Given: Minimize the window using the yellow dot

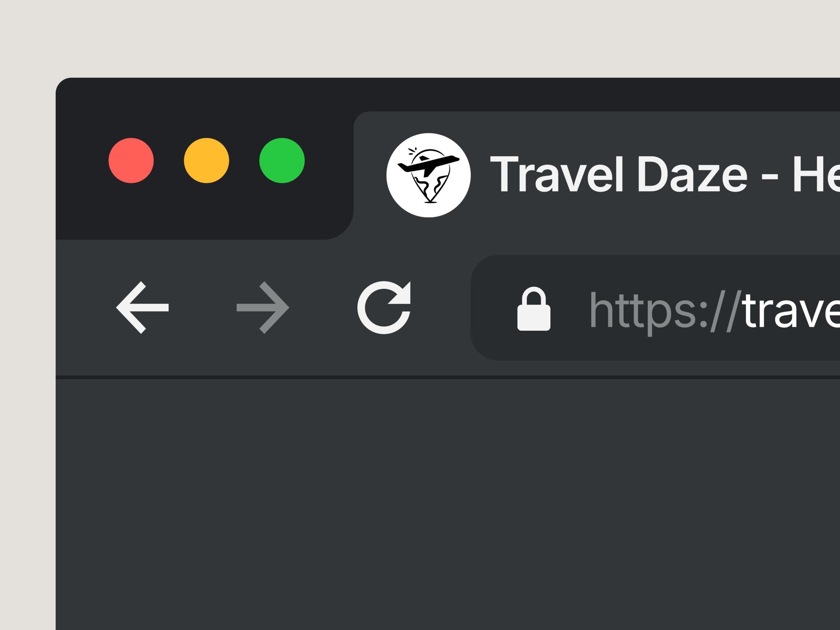Looking at the screenshot, I should pos(207,161).
